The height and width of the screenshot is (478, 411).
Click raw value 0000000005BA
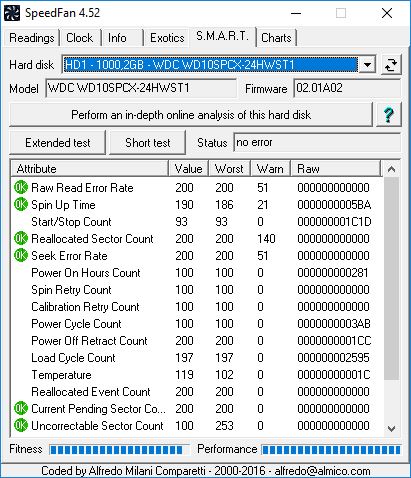click(334, 205)
